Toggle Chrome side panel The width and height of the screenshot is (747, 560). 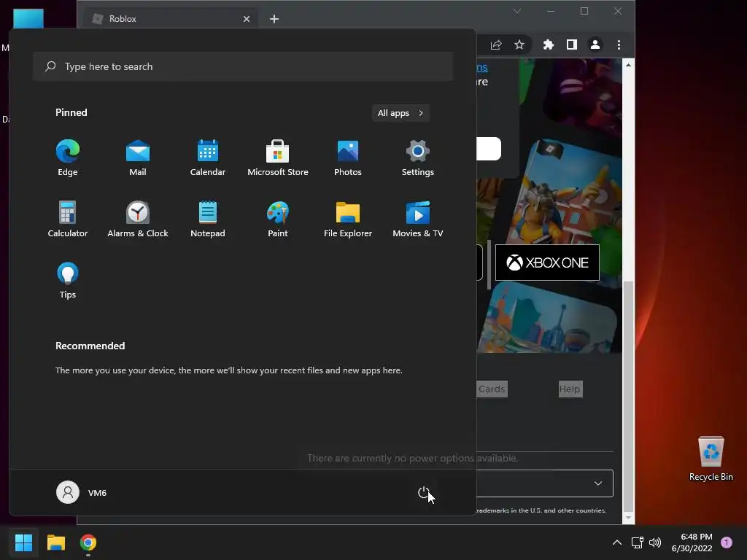pos(572,44)
